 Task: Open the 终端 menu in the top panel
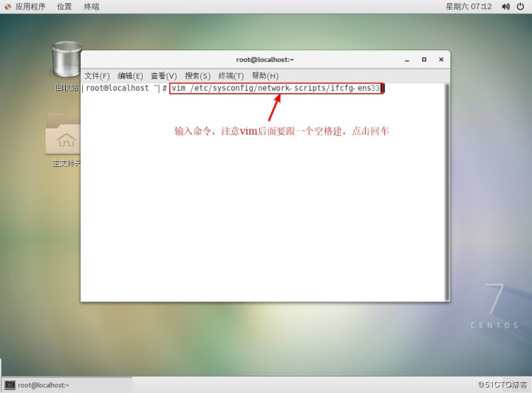[x=92, y=7]
